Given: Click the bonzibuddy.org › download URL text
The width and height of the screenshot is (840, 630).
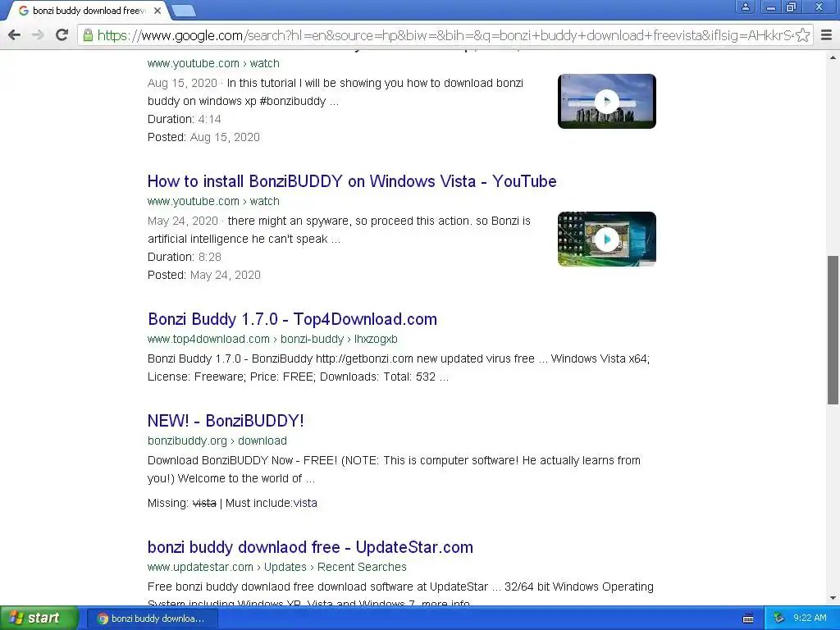Looking at the screenshot, I should [217, 441].
